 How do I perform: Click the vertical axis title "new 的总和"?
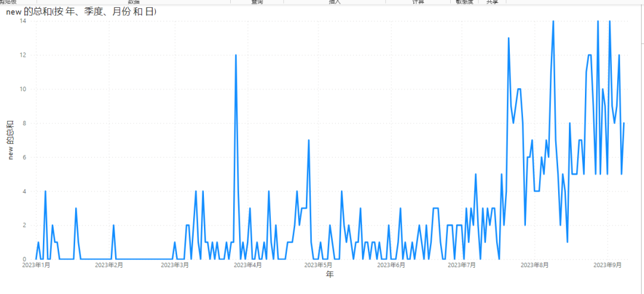pos(11,140)
